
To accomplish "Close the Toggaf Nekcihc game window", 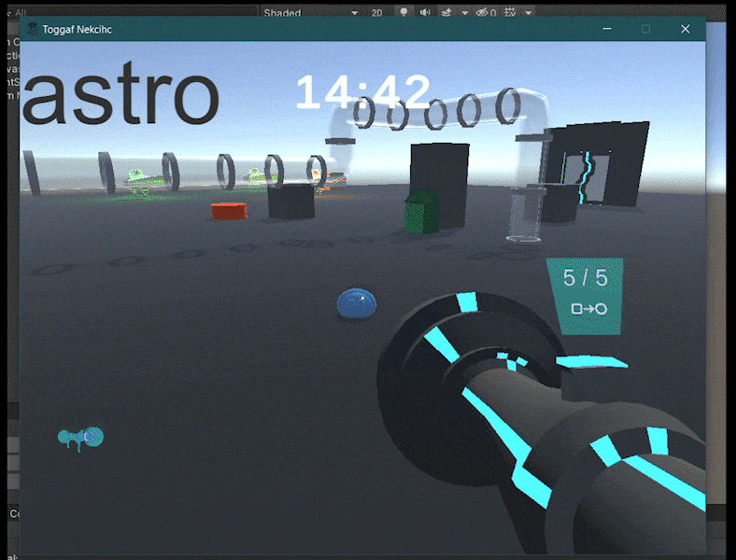I will (x=685, y=29).
